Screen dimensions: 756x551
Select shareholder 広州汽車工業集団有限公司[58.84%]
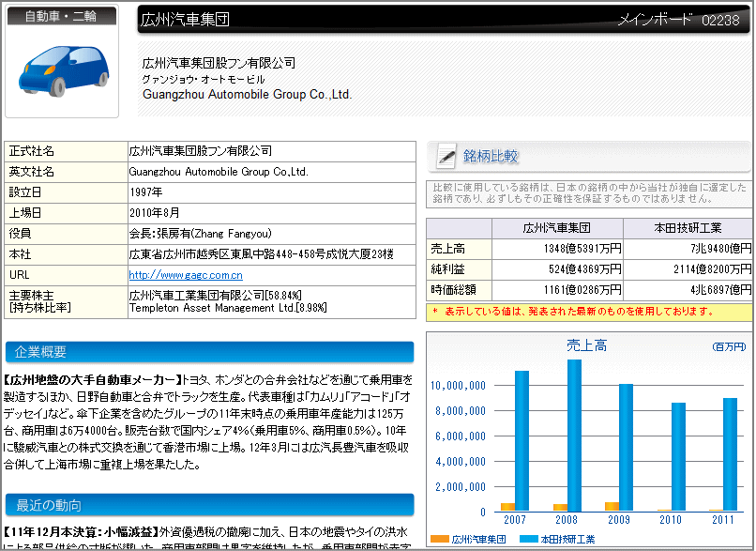(x=216, y=296)
